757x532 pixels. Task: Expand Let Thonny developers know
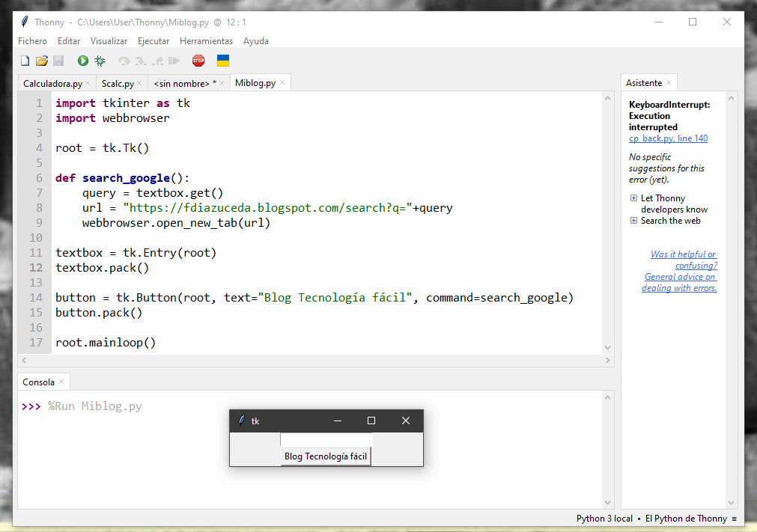(x=633, y=198)
